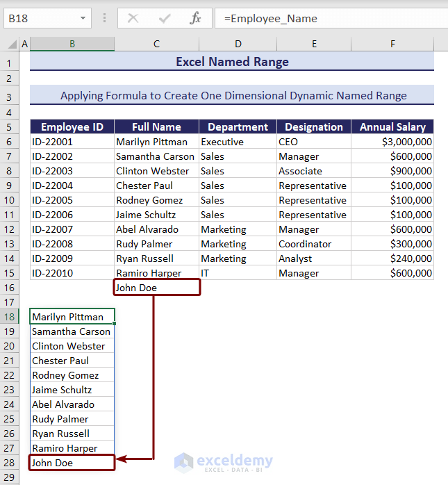The width and height of the screenshot is (448, 485).
Task: Select cell ID-22001
Action: click(72, 142)
